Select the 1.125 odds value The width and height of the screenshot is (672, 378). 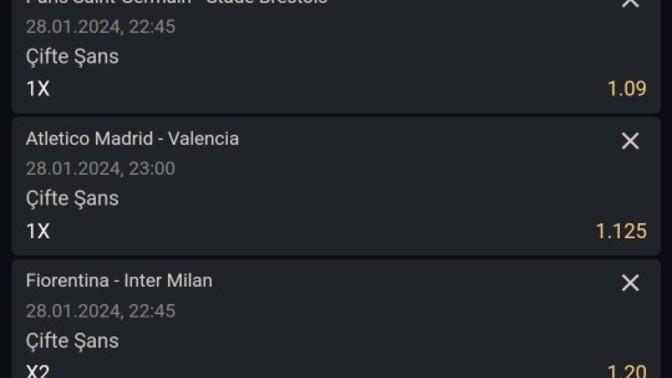pos(621,231)
